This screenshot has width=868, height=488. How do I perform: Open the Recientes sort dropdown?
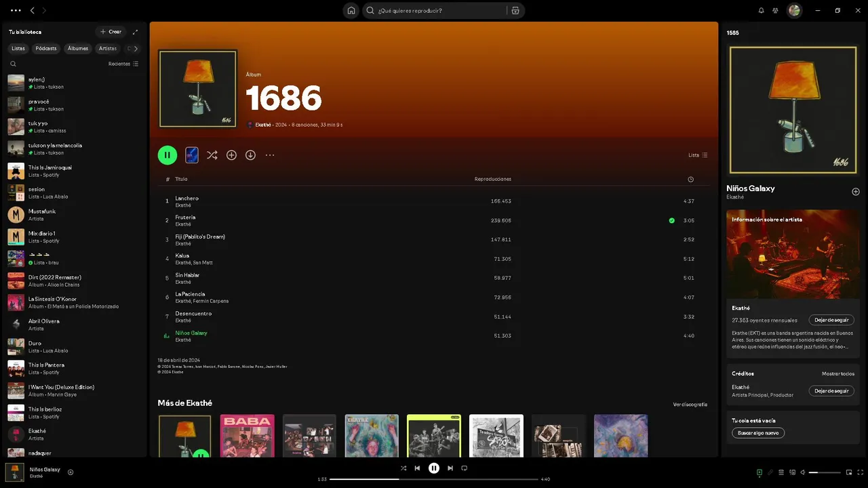point(123,64)
